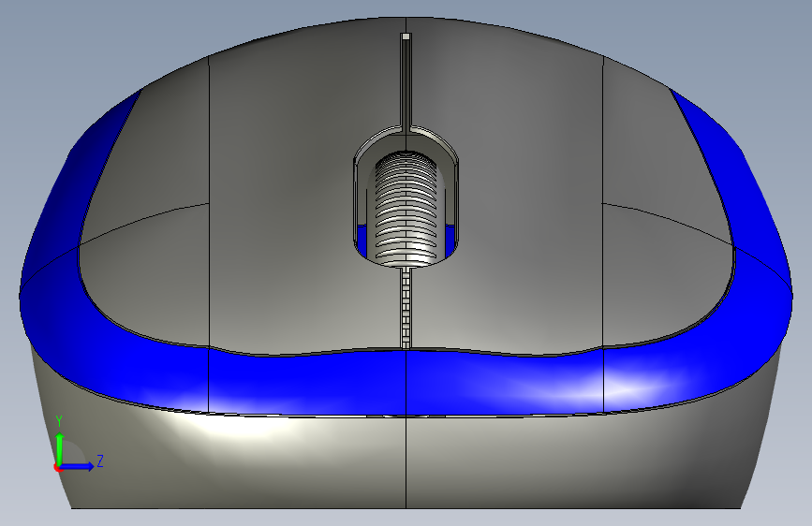
Task: Select the small square at the slot's top end
Action: pyautogui.click(x=406, y=37)
